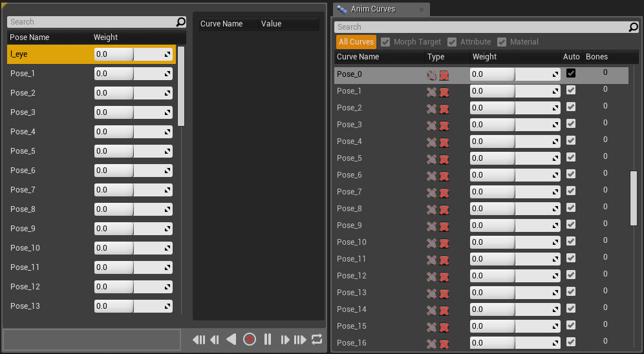Screen dimensions: 644x354
Task: Select the l_eye pose row
Action: 91,54
